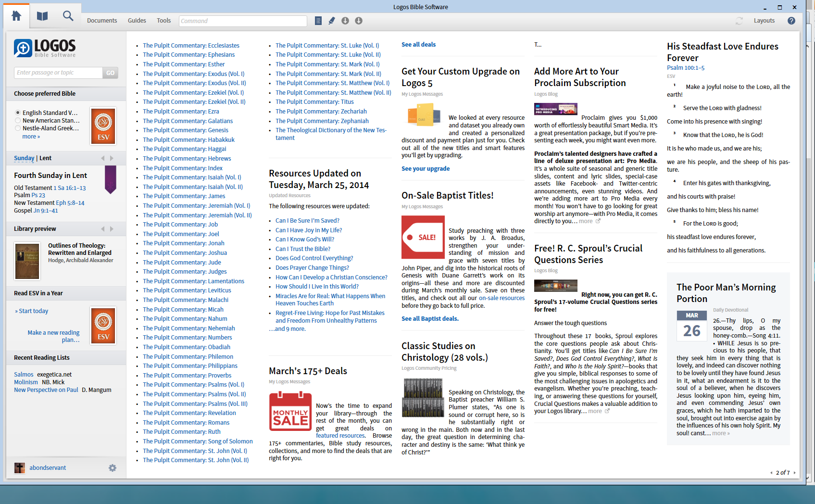Click the Read ESV in a Year cover
Image resolution: width=815 pixels, height=504 pixels.
(x=103, y=326)
